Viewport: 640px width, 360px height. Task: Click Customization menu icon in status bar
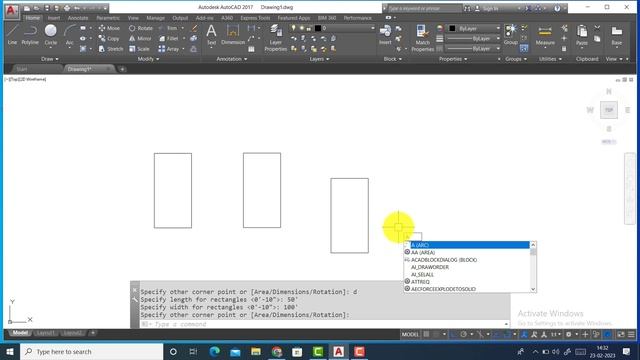631,334
